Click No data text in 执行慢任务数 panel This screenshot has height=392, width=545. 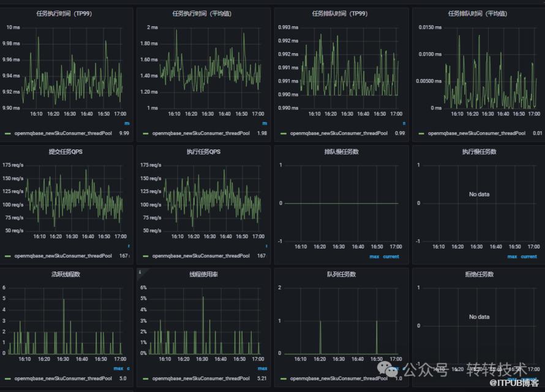click(479, 194)
